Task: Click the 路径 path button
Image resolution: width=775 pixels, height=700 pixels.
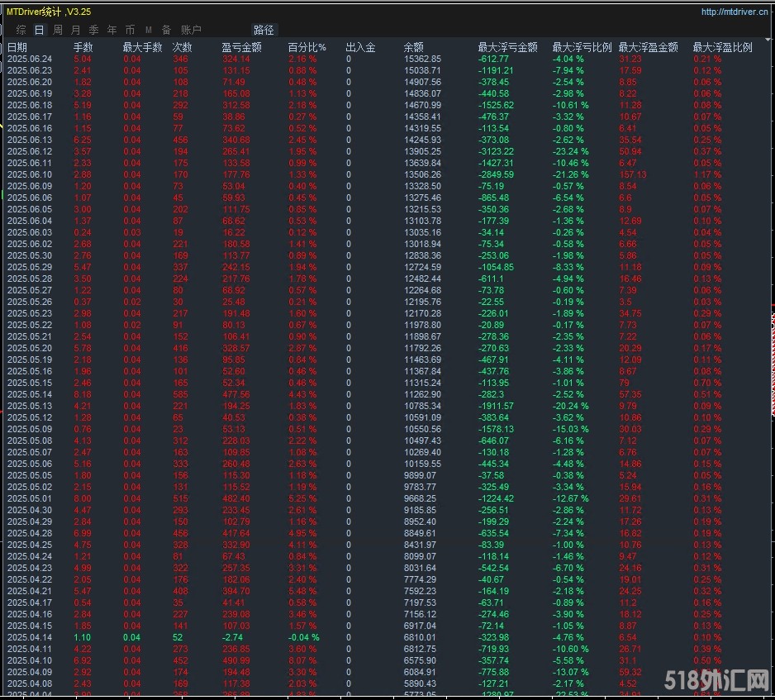Action: click(264, 30)
